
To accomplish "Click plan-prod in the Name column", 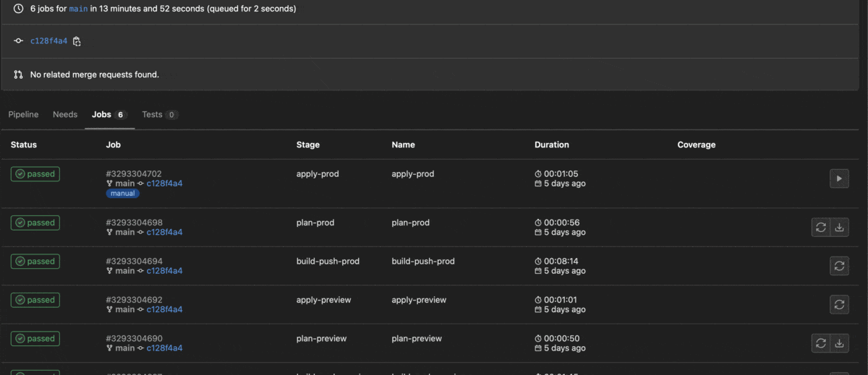I will click(411, 223).
